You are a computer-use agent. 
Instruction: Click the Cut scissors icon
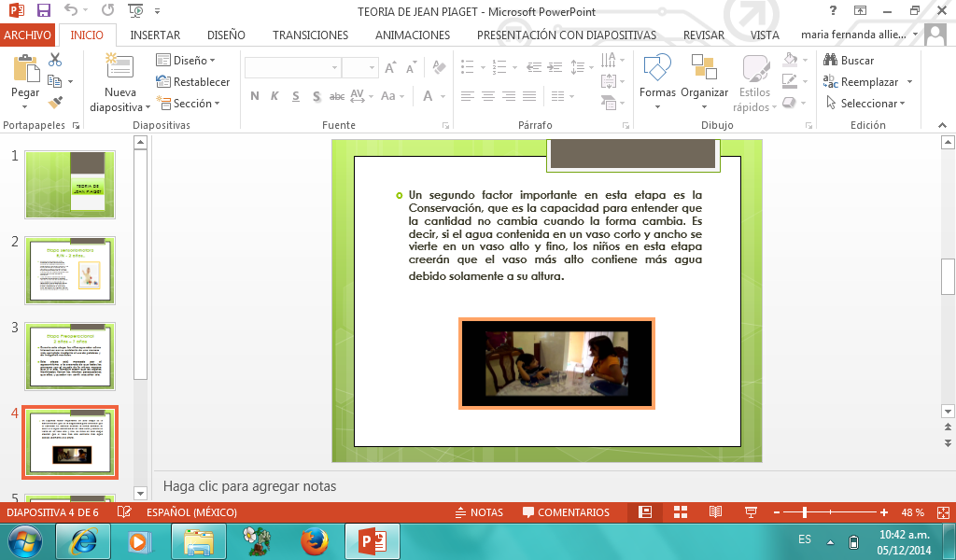[x=55, y=60]
